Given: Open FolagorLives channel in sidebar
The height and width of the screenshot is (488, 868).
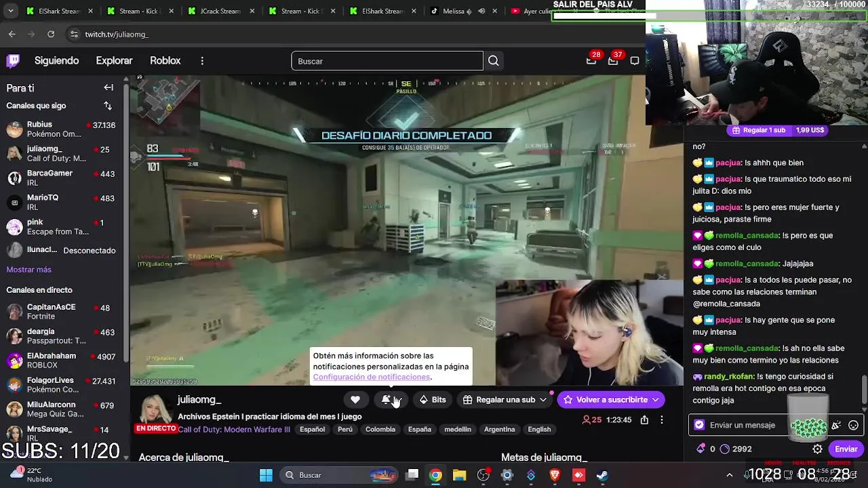Looking at the screenshot, I should 61,385.
